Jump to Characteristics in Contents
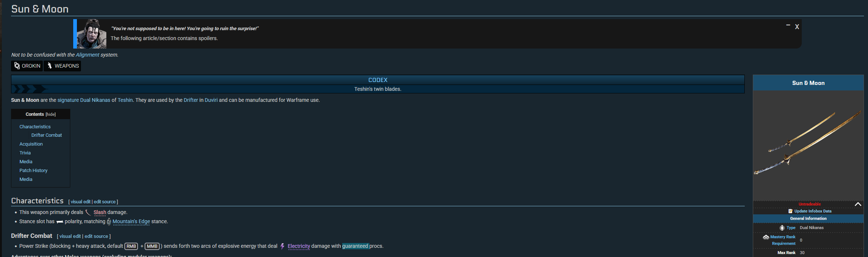The image size is (868, 257). tap(35, 126)
